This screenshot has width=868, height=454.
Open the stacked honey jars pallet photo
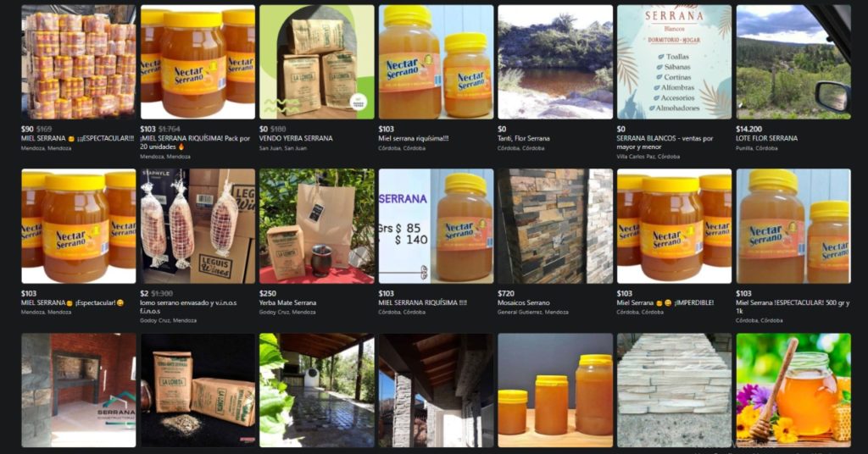tap(79, 62)
